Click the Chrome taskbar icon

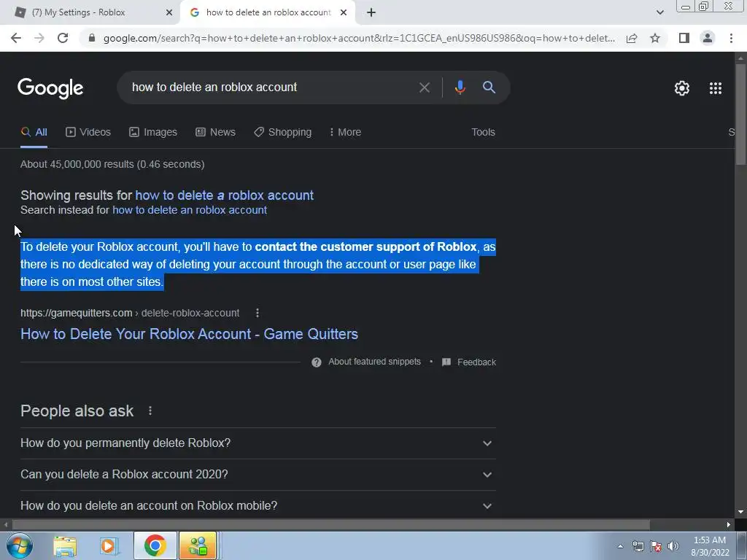click(155, 545)
